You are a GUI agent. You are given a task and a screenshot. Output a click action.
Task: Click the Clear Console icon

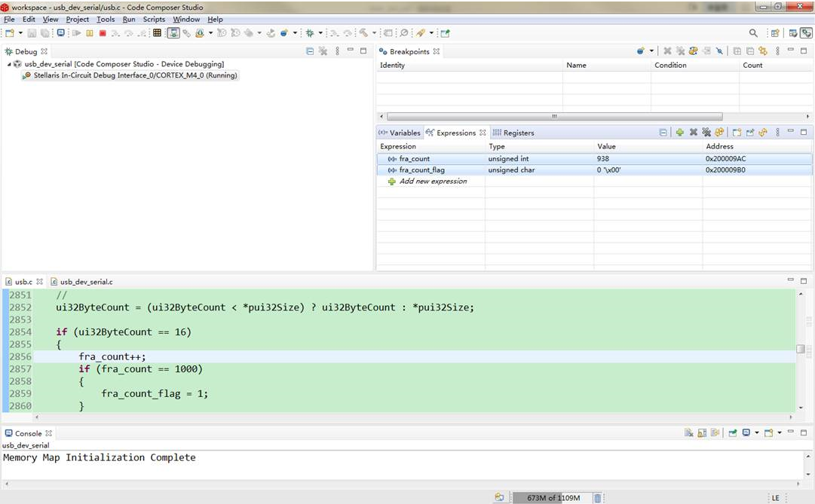688,433
